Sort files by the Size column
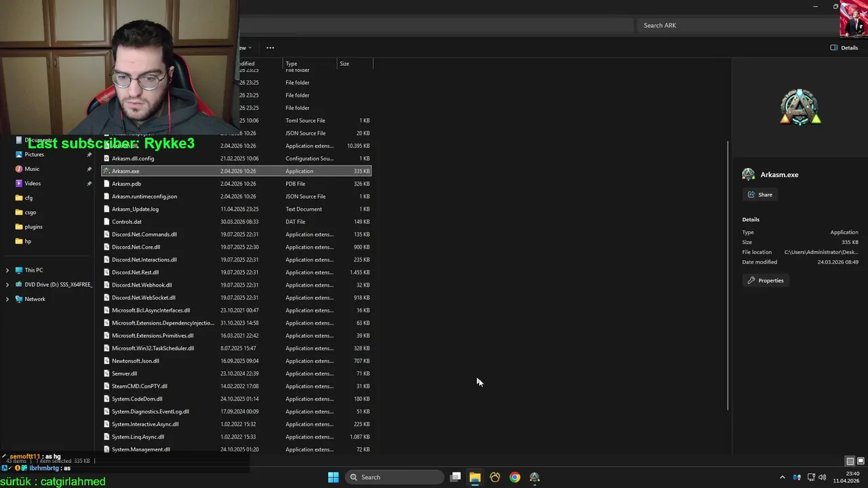The image size is (868, 488). (x=355, y=64)
